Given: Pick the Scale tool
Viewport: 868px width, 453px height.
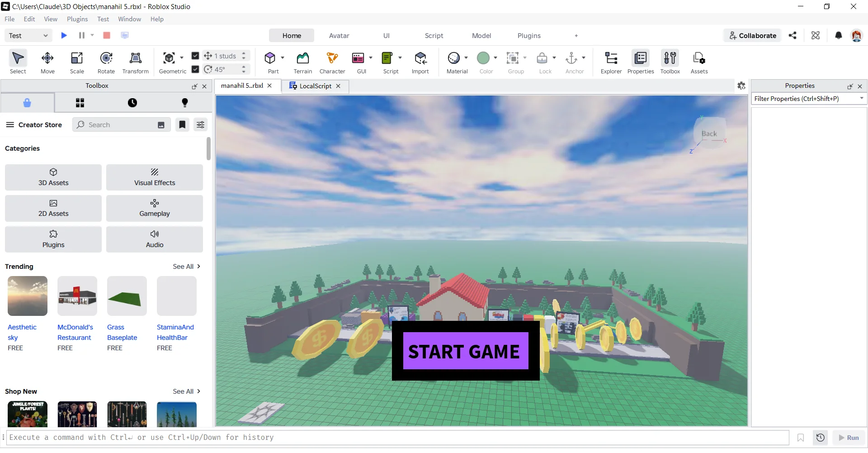Looking at the screenshot, I should click(x=77, y=62).
